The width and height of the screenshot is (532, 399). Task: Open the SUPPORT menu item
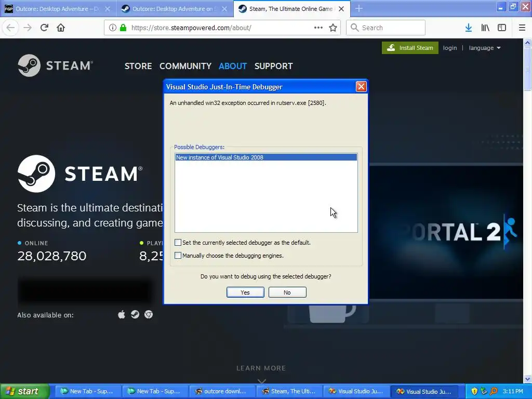click(x=273, y=66)
